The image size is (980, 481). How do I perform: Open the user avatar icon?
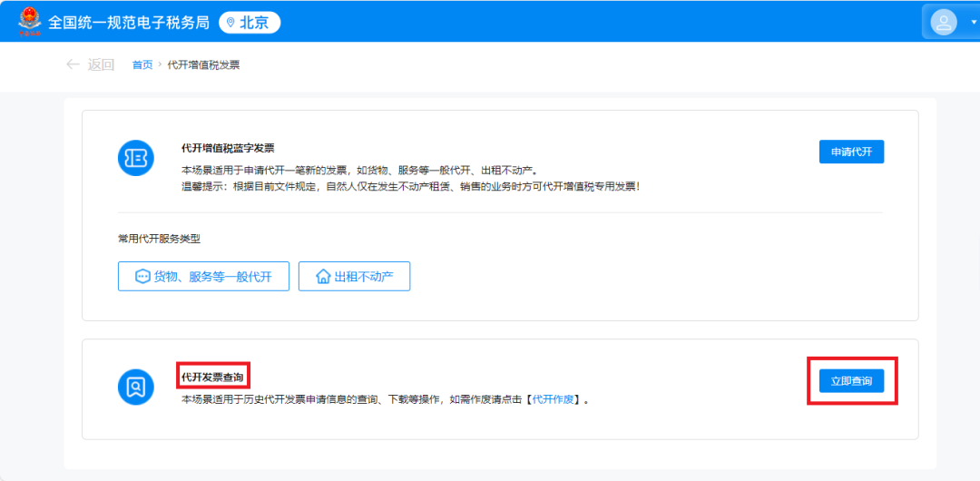point(944,23)
